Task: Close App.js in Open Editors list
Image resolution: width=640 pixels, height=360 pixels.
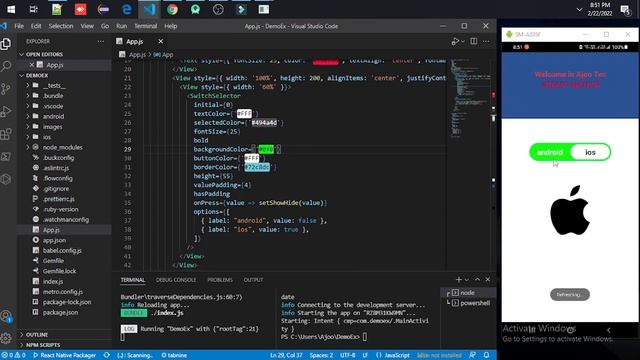Action: (x=31, y=65)
